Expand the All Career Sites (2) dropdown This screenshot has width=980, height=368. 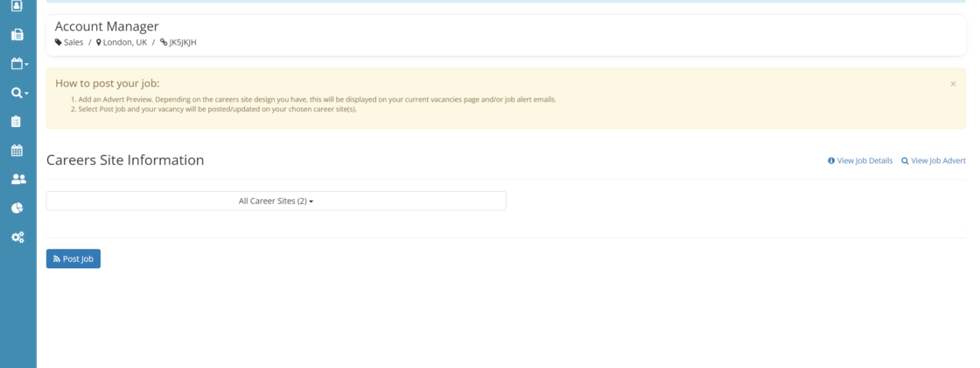(x=276, y=201)
